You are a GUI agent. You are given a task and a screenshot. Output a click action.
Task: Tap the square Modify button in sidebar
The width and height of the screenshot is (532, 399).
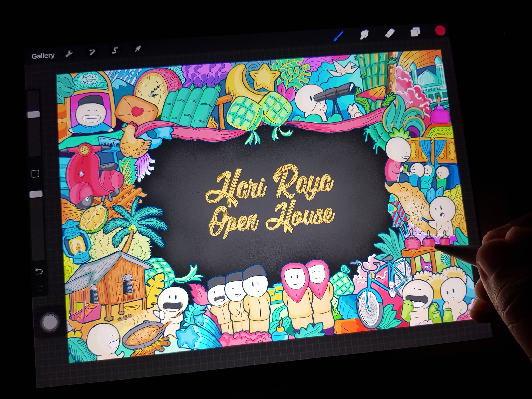(35, 173)
